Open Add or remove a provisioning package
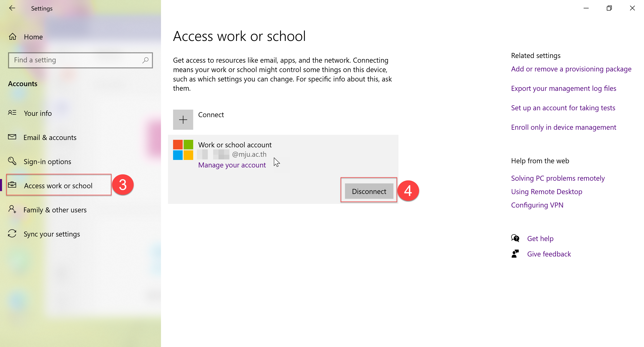 point(571,69)
